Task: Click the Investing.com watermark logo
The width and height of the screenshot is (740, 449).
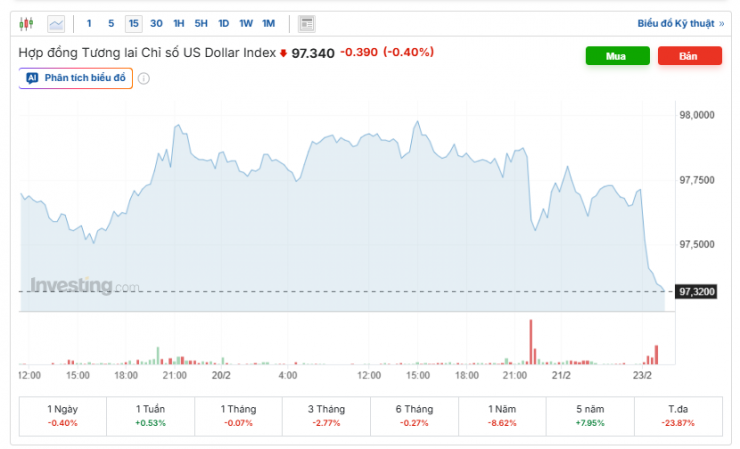Action: point(84,286)
